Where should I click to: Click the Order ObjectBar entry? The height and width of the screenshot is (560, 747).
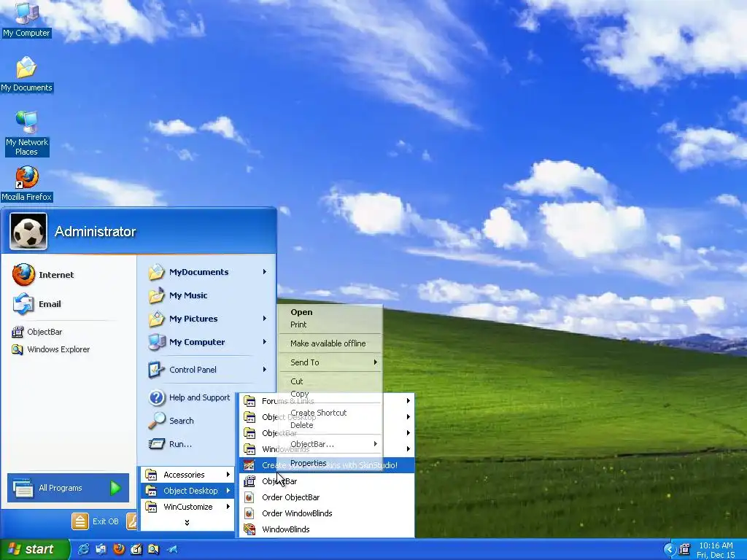327,497
